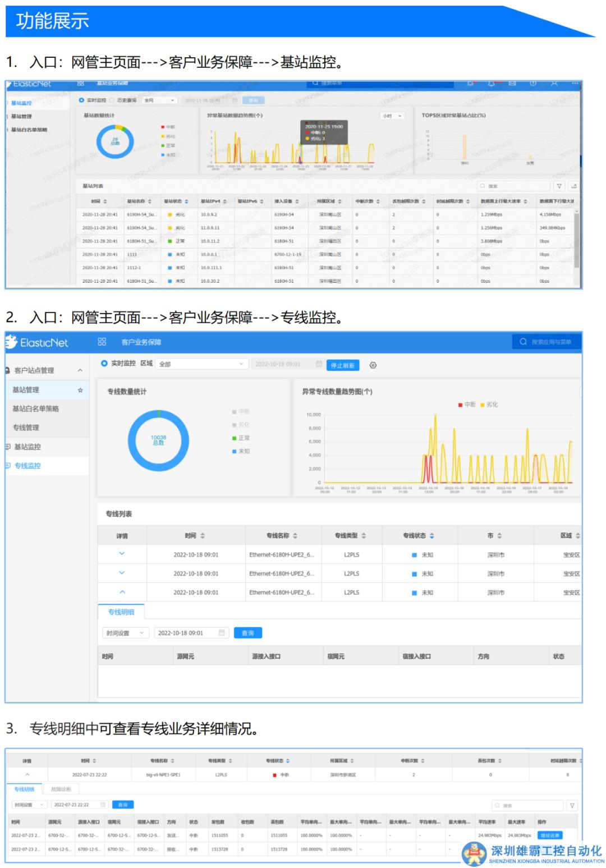Image resolution: width=606 pixels, height=868 pixels.
Task: Sort by the 专线状态 column arrows
Action: click(x=431, y=536)
